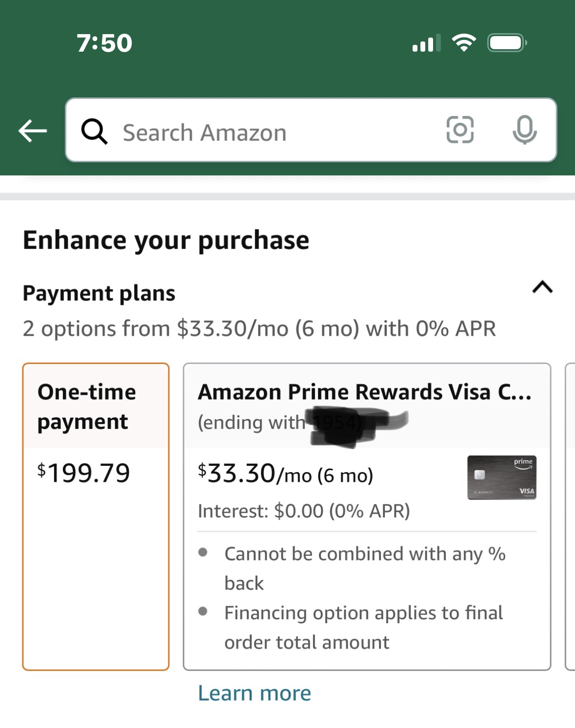Focus the Search Amazon input field

(273, 133)
